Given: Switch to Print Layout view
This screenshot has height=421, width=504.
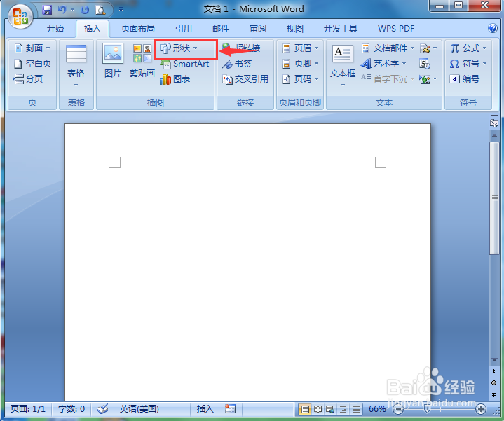Looking at the screenshot, I should click(305, 409).
